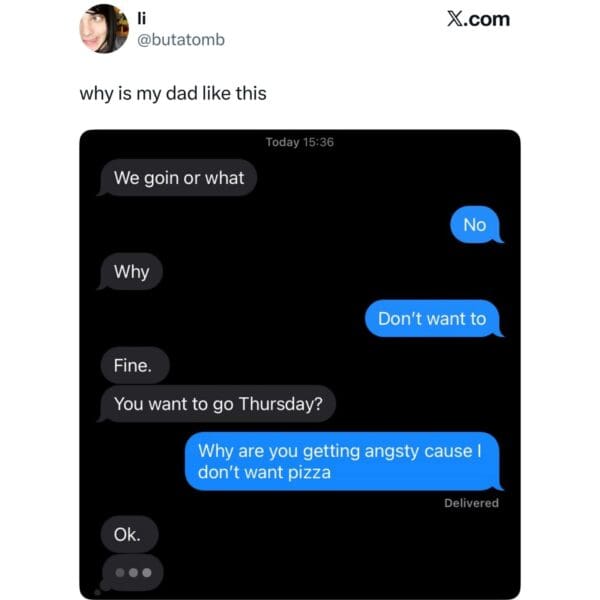The image size is (600, 600).
Task: Tap the "Fine." message bubble
Action: click(x=135, y=365)
